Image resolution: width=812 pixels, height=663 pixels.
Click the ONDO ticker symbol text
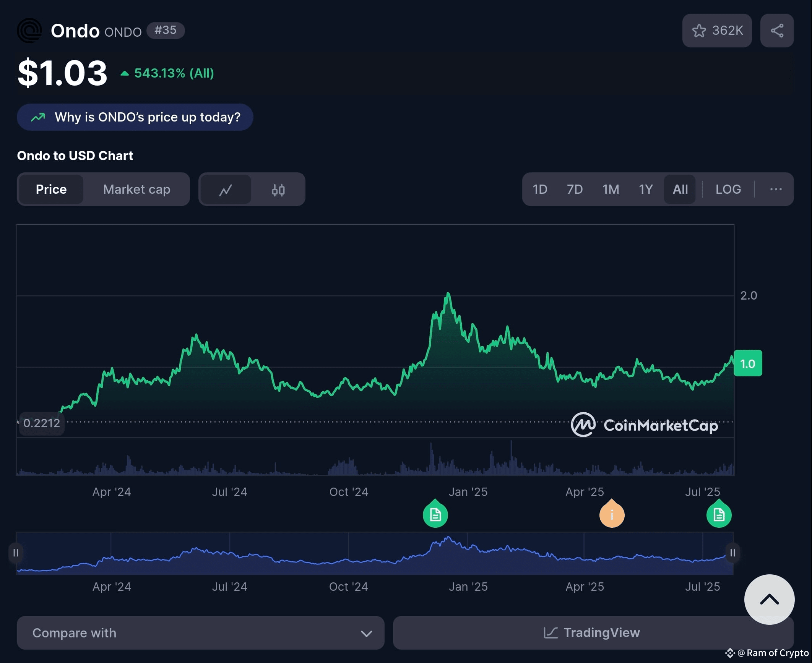pos(123,32)
